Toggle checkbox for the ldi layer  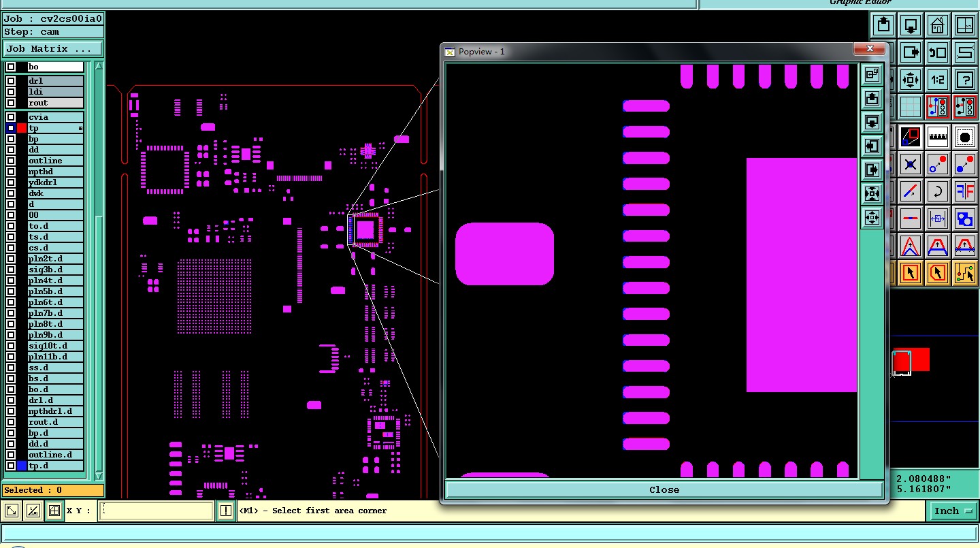pyautogui.click(x=11, y=92)
